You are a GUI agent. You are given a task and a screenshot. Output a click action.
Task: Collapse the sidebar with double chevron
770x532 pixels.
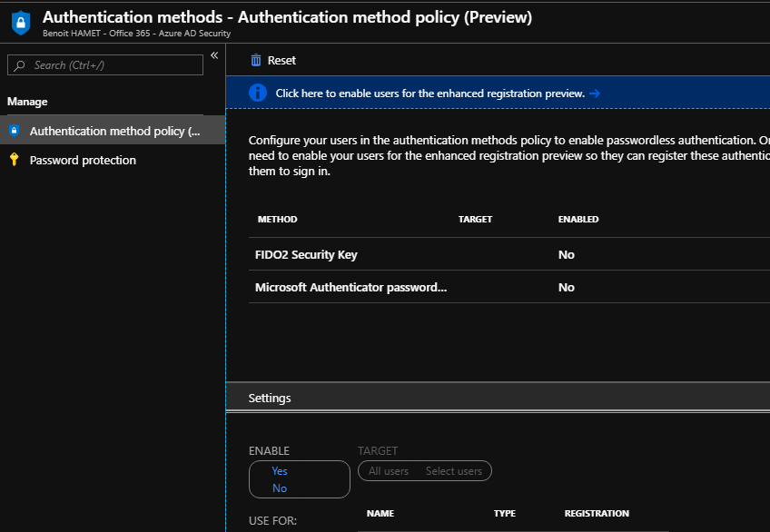(x=214, y=56)
